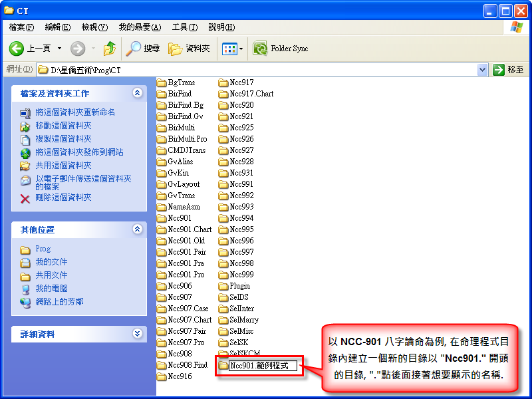Click 移至 green go arrow
The image size is (532, 399).
(499, 70)
